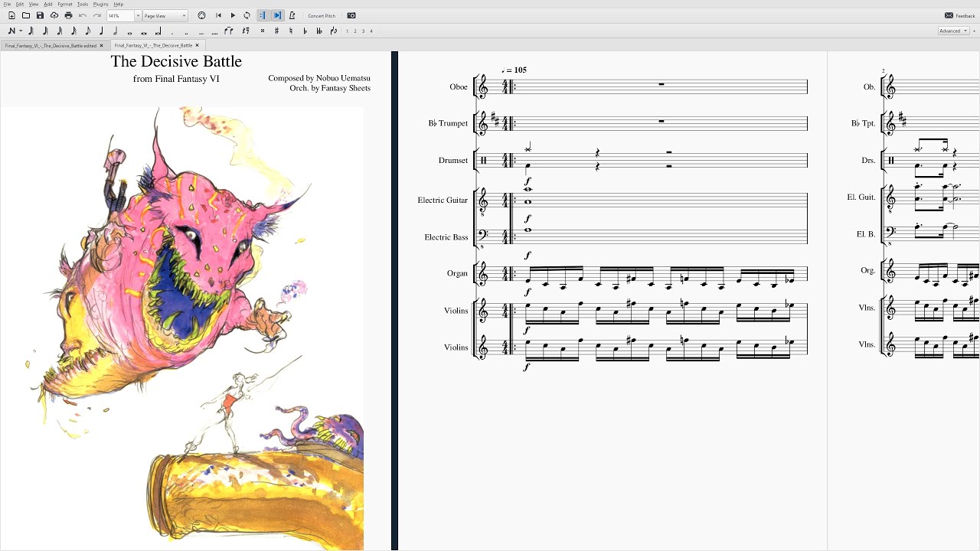This screenshot has height=551, width=980.
Task: Close the active Final_Fantasy_VI_-_The_Decisive_Battle tab
Action: click(x=197, y=45)
